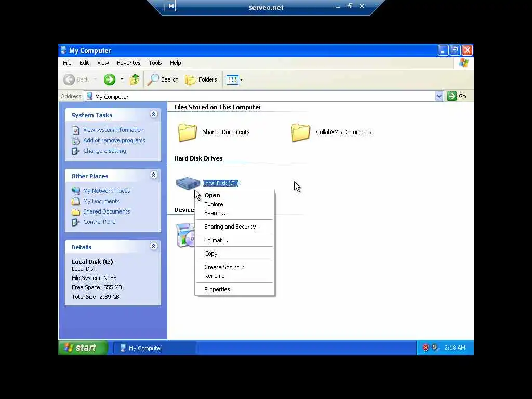Open the Control Panel link
Image resolution: width=532 pixels, height=399 pixels.
(100, 222)
